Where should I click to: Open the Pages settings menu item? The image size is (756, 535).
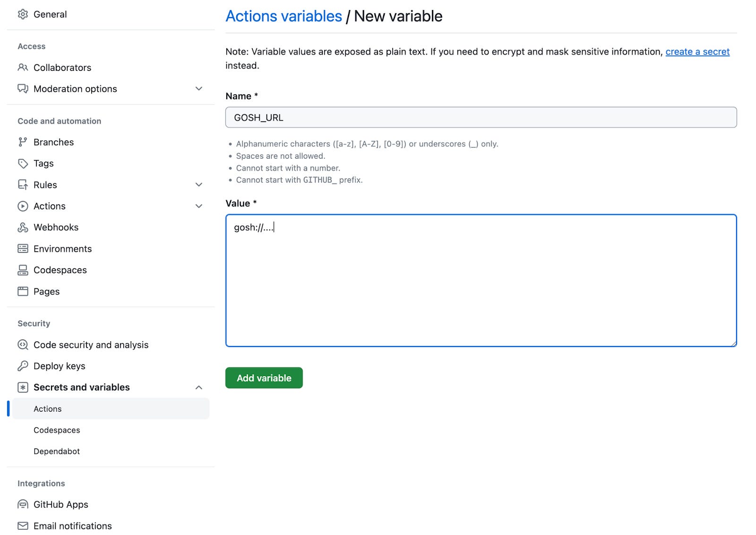tap(46, 292)
